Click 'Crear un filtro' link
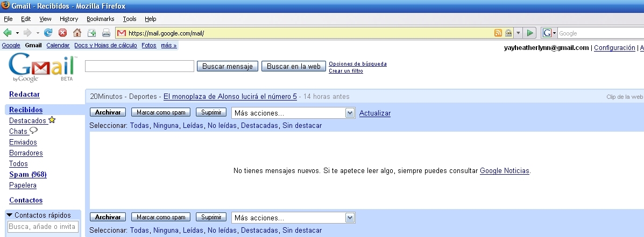 point(346,71)
